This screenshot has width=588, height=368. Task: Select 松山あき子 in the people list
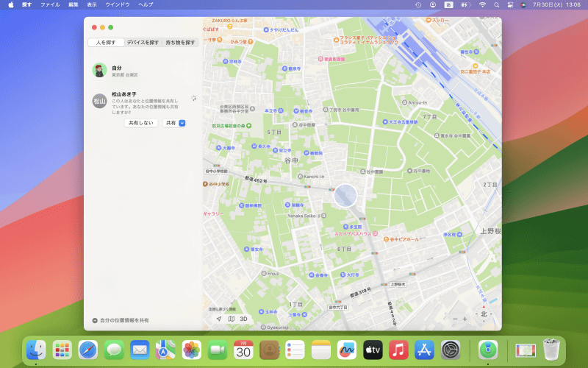click(144, 109)
